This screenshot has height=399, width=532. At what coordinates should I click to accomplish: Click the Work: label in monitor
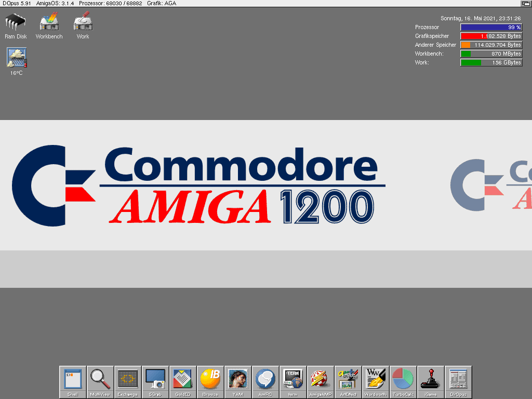[x=422, y=62]
